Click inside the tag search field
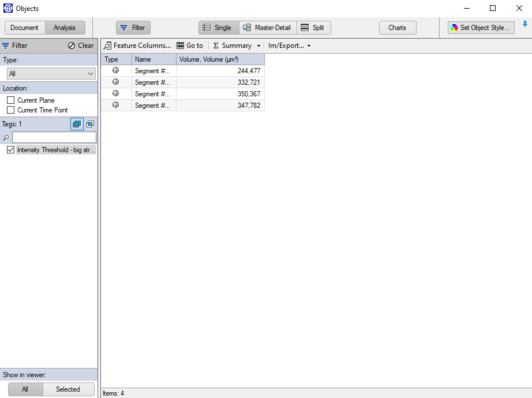Viewport: 532px width, 398px height. (x=55, y=137)
